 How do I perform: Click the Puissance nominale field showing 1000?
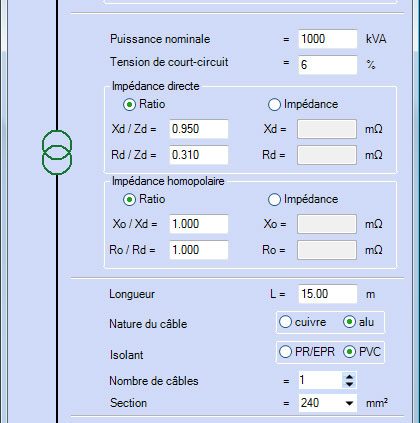[x=328, y=39]
